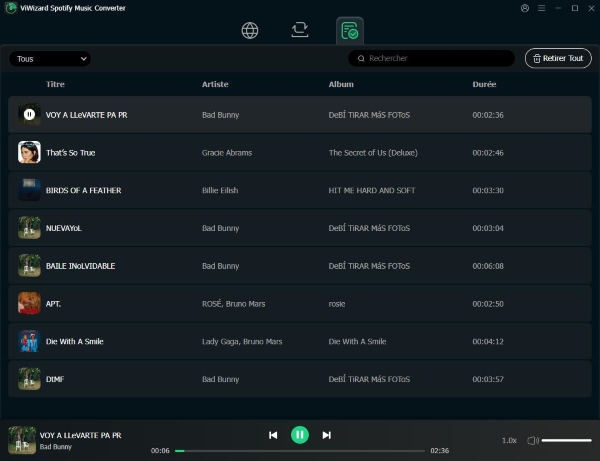Click artist Lady Gaga, Bruno Mars
The width and height of the screenshot is (600, 461).
tap(242, 342)
